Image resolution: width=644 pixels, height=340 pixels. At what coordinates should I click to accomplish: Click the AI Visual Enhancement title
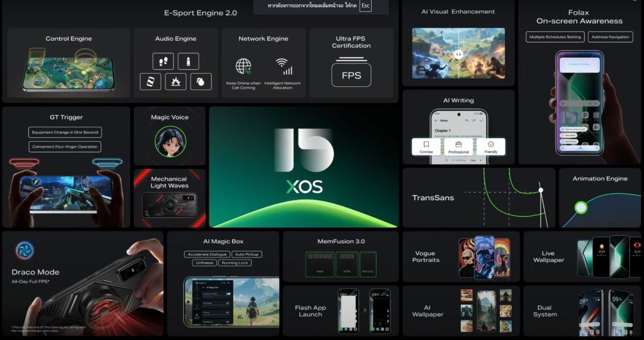pyautogui.click(x=458, y=12)
